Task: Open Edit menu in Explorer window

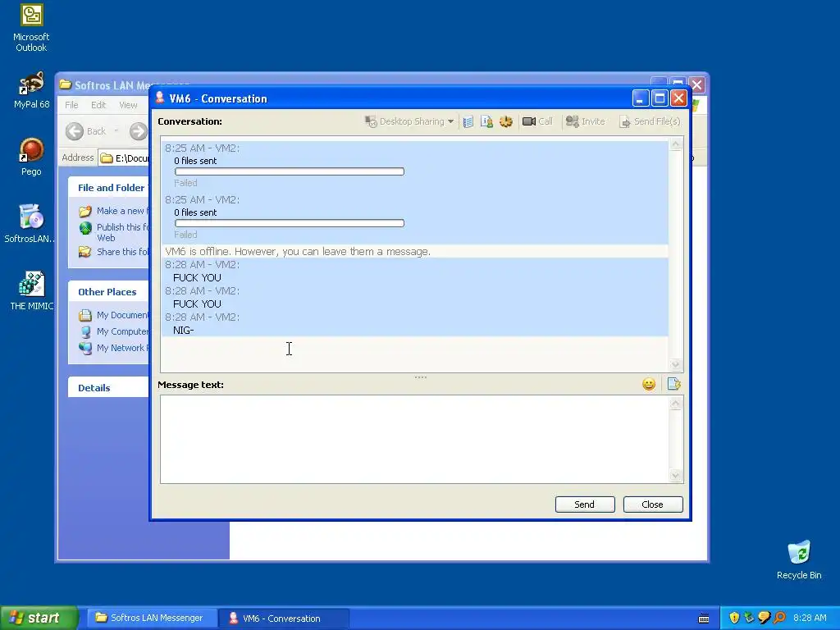Action: (98, 105)
